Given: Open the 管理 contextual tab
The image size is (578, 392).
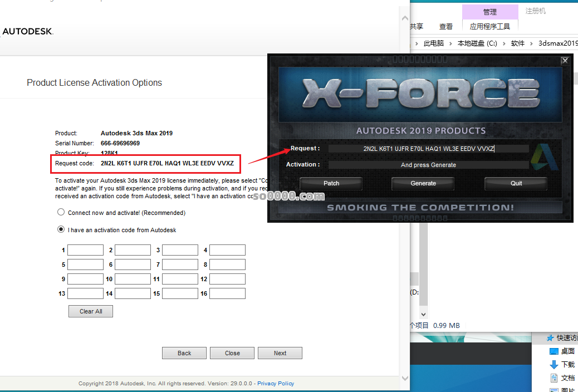Looking at the screenshot, I should 489,12.
